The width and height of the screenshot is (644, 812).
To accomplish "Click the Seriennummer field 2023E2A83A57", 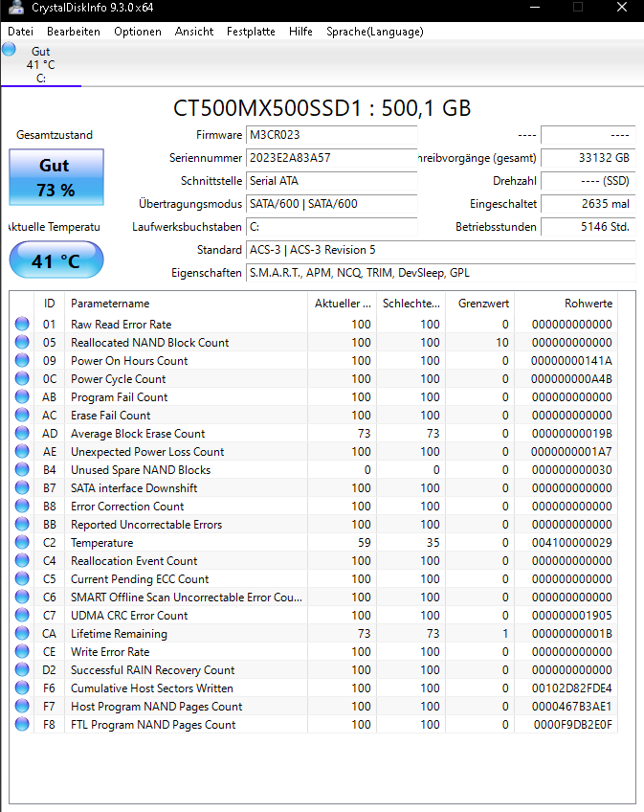I will pos(331,158).
